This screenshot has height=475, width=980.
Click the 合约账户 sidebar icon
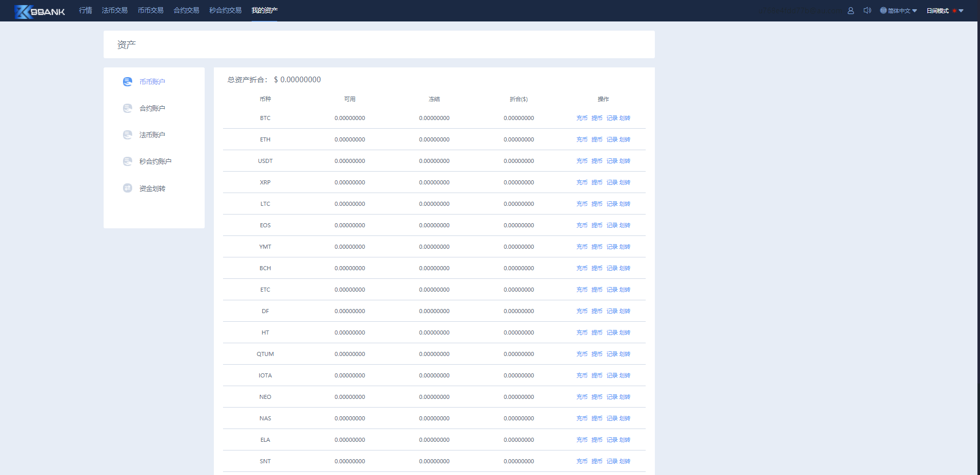(128, 108)
